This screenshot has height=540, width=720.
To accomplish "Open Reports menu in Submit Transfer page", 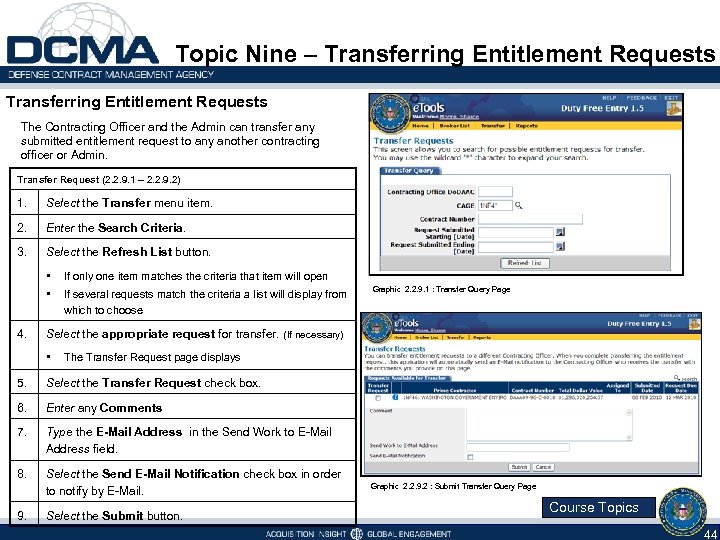I will [x=482, y=338].
